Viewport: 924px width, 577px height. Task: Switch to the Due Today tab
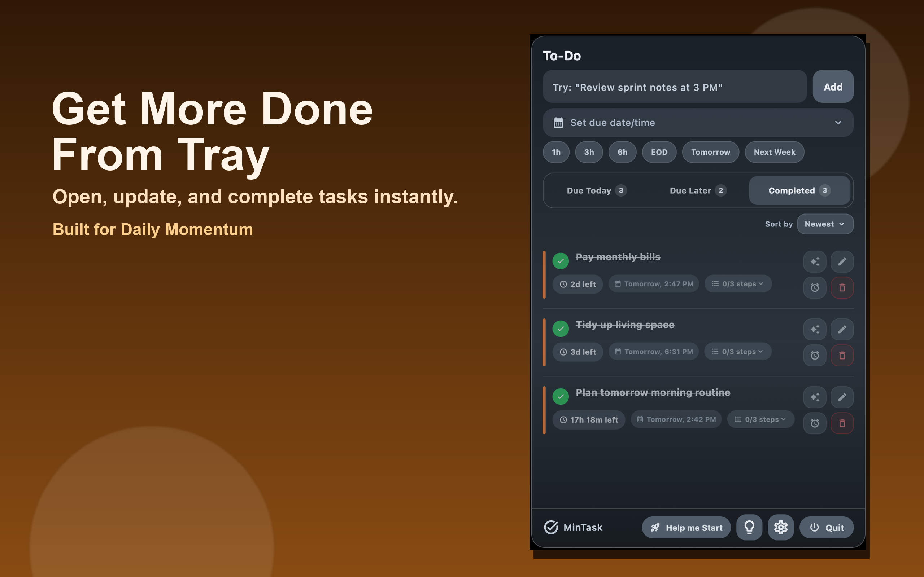point(596,190)
